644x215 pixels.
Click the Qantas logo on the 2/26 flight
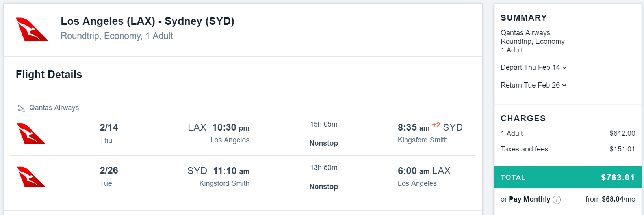pyautogui.click(x=31, y=177)
